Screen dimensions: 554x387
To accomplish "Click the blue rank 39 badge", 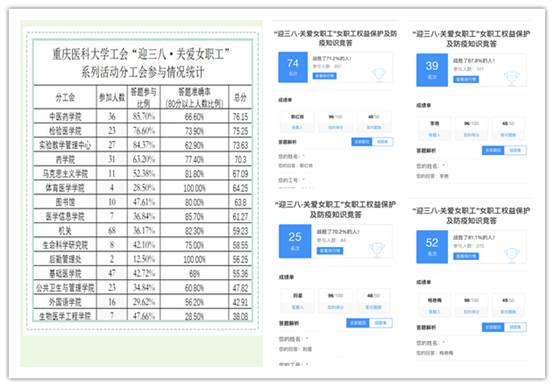I will point(432,70).
